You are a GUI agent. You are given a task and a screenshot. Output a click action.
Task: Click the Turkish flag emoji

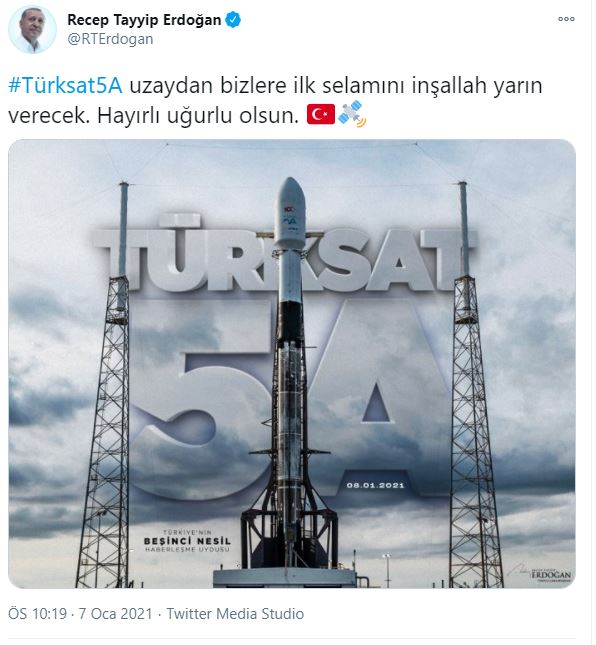tap(320, 115)
